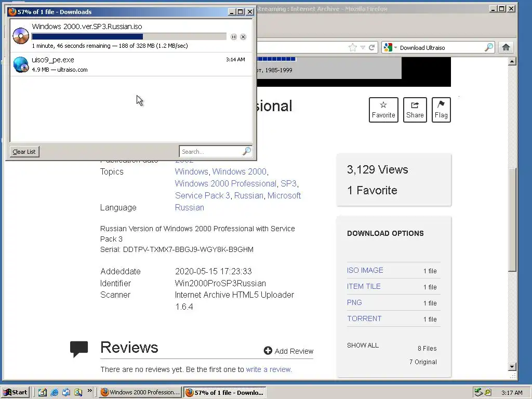Open the Firefox home page

[x=506, y=47]
